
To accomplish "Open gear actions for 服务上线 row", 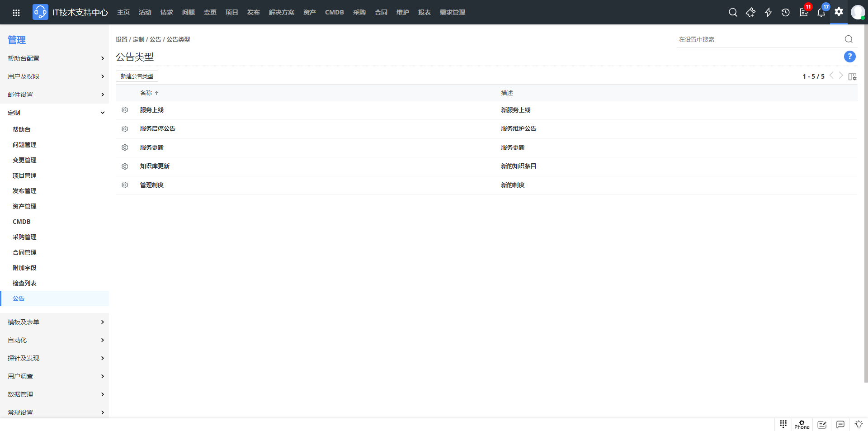I will tap(125, 110).
